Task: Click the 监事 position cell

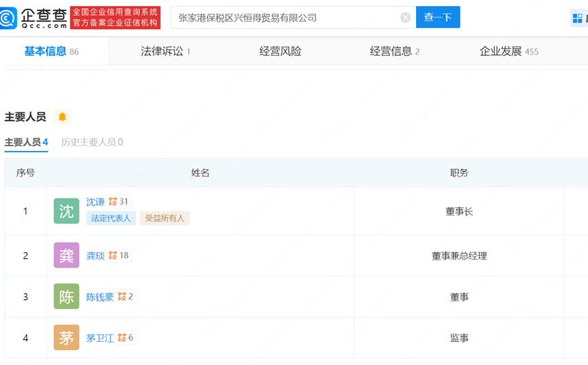Action: (x=459, y=338)
